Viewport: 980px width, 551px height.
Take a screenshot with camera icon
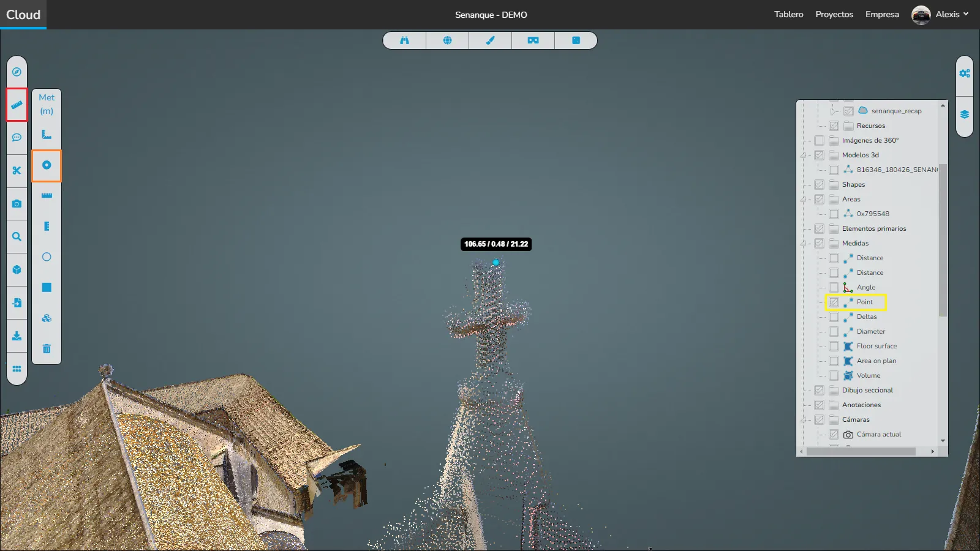[17, 203]
